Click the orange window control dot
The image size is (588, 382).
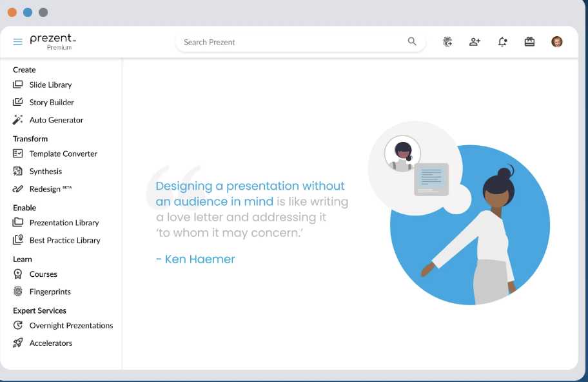pyautogui.click(x=12, y=12)
